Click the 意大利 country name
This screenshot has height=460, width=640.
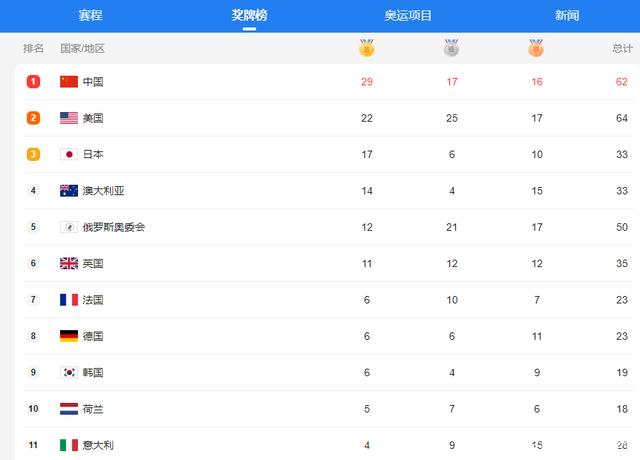98,445
